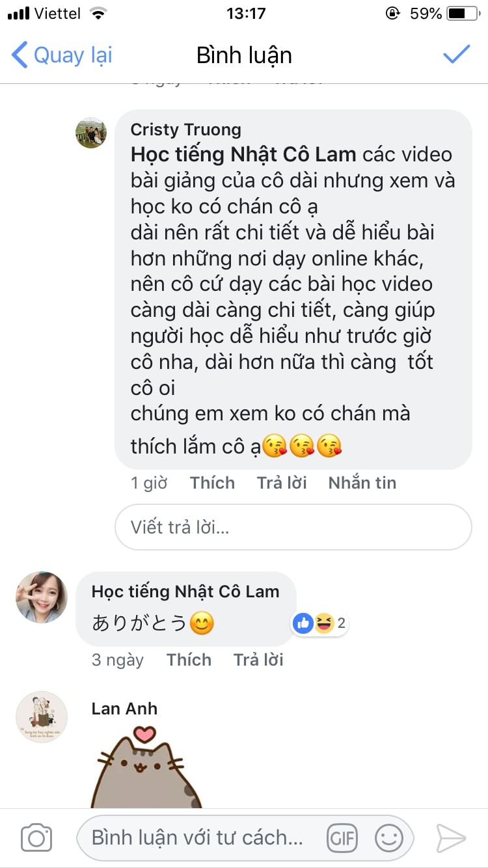
Task: Tap Lan Anh's profile avatar
Action: tap(42, 717)
